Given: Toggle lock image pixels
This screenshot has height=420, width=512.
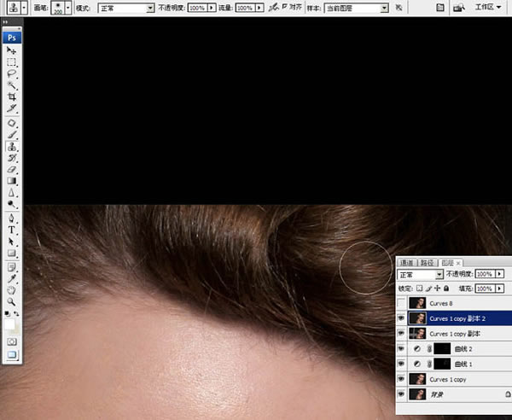Looking at the screenshot, I should click(428, 289).
